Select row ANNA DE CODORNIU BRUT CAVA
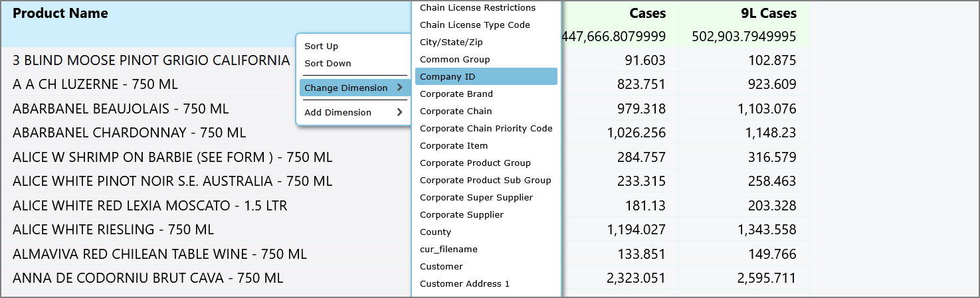The width and height of the screenshot is (980, 298). (148, 278)
